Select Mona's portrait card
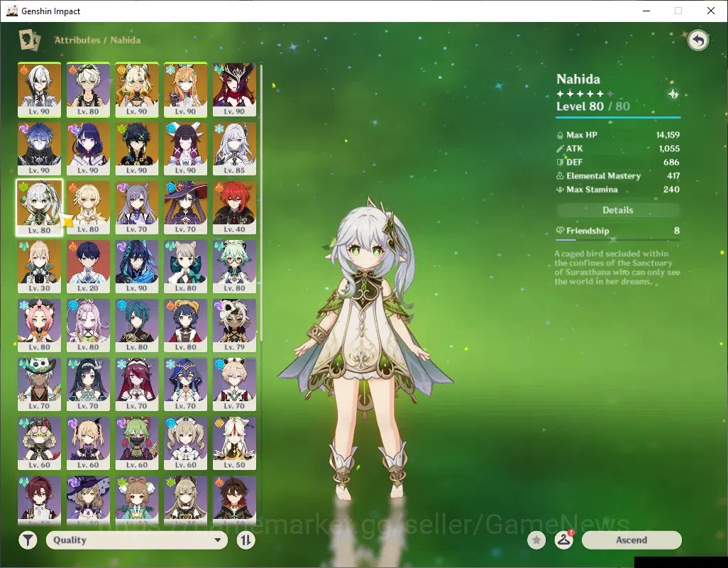The image size is (728, 568). click(186, 207)
